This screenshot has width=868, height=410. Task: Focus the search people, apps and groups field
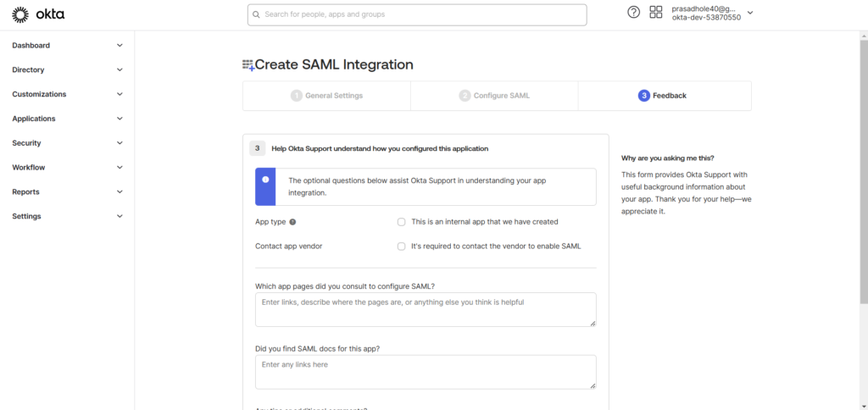tap(417, 15)
